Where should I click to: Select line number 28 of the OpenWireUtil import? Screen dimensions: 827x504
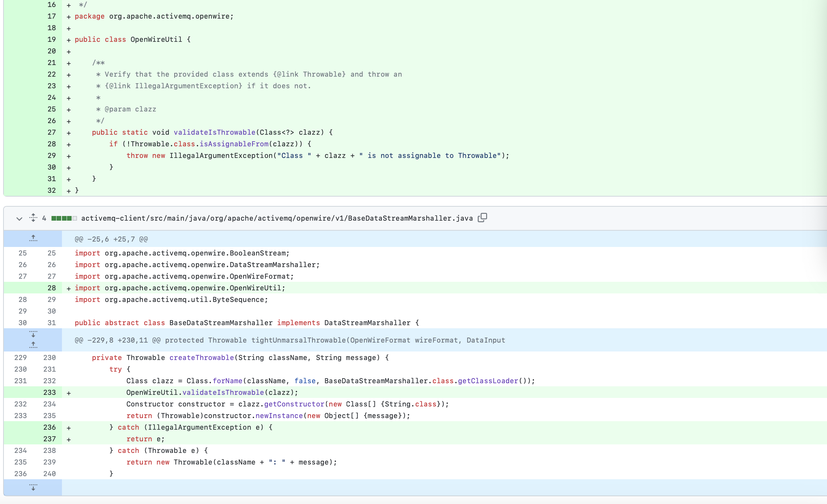(x=52, y=288)
